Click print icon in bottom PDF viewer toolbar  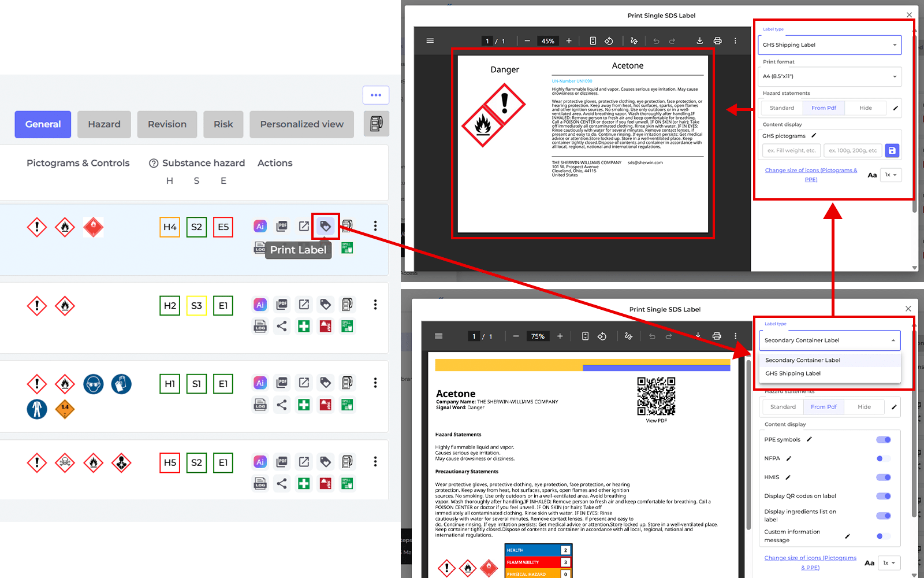pos(717,336)
